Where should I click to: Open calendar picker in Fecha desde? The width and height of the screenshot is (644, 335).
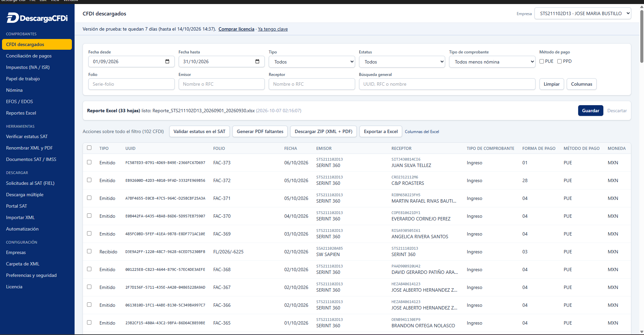pos(167,61)
